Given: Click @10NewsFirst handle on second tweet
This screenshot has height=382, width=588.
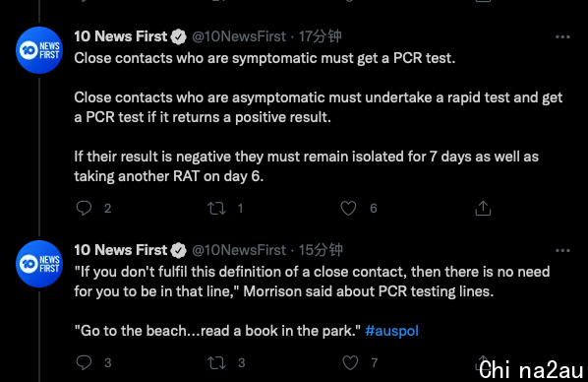Looking at the screenshot, I should point(239,250).
